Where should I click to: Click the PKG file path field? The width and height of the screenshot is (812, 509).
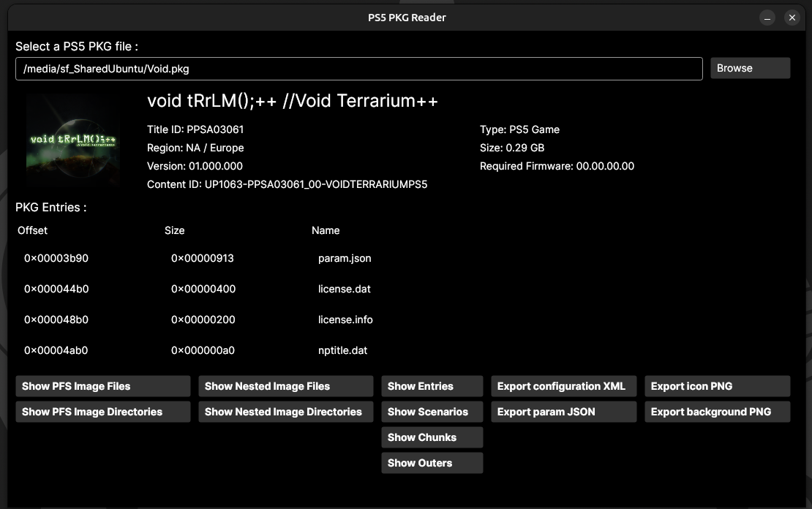[358, 69]
